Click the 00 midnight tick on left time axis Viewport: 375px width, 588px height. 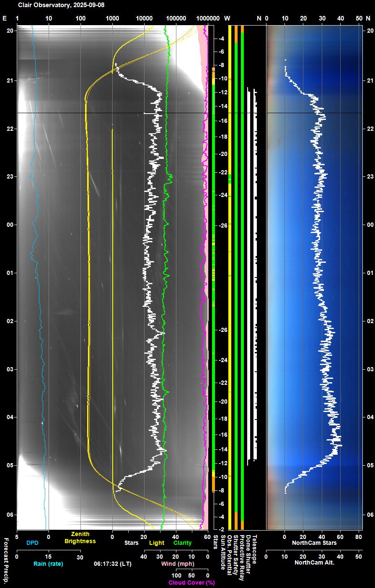coord(10,225)
